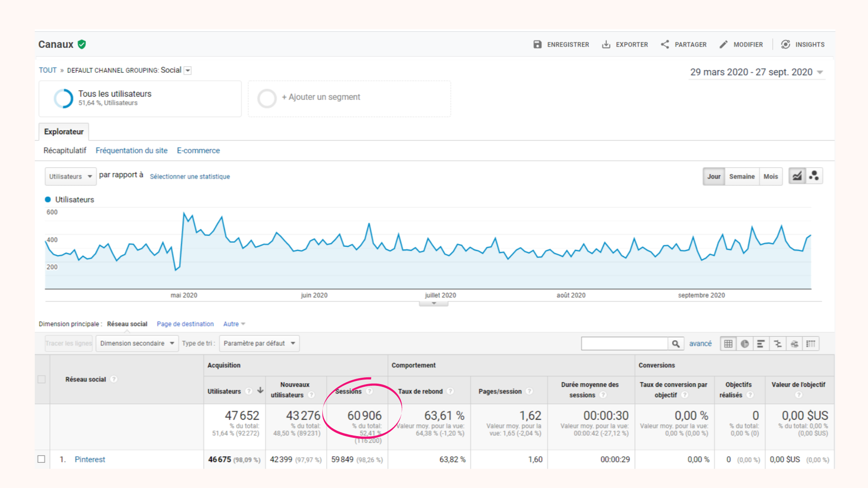The height and width of the screenshot is (488, 868).
Task: Switch to motion chart view icon
Action: [814, 176]
